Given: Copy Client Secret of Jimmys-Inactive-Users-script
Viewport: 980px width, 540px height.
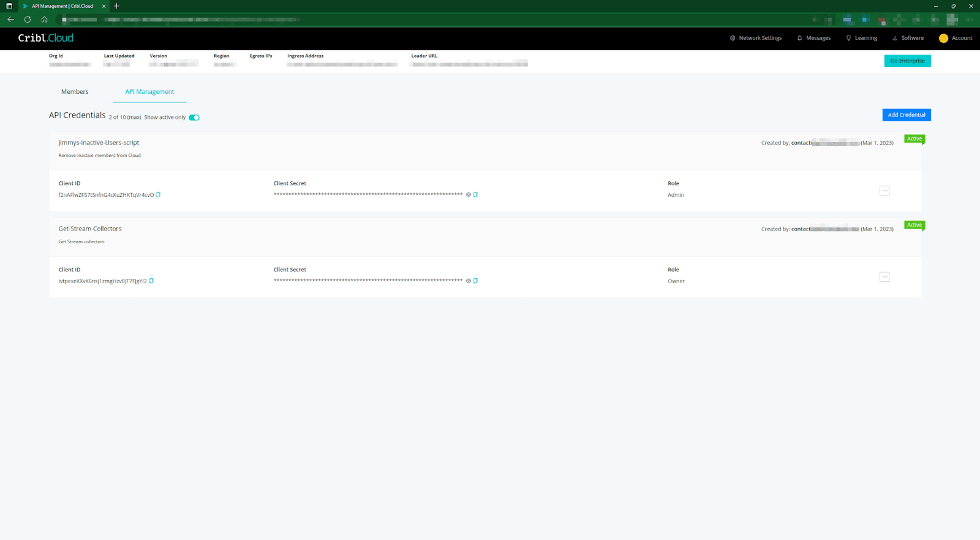Looking at the screenshot, I should (475, 195).
